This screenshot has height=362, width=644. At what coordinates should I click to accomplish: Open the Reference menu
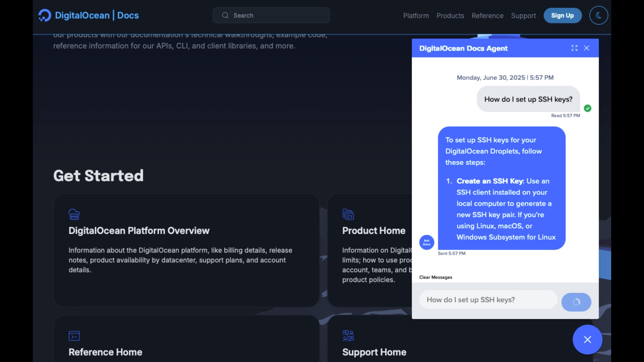click(488, 16)
